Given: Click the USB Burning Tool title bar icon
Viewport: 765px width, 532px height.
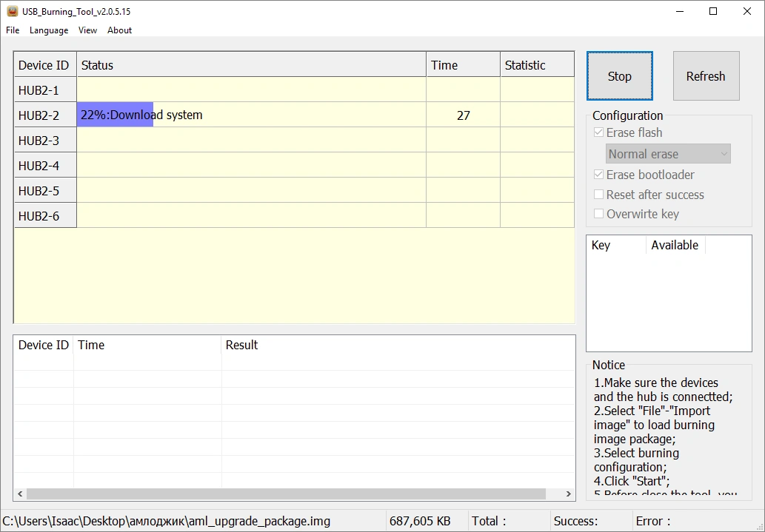Looking at the screenshot, I should [13, 11].
